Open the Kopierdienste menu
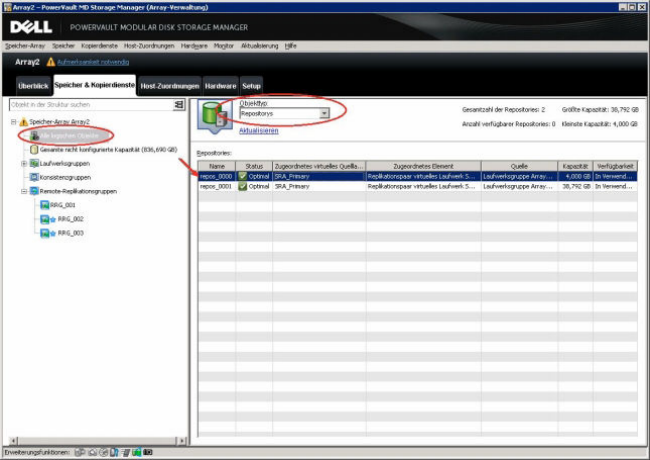 tap(99, 46)
